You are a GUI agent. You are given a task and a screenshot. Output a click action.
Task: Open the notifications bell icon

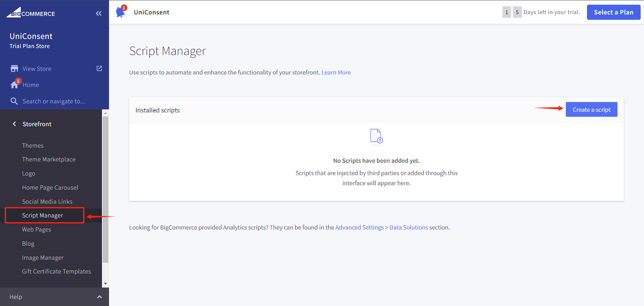121,12
